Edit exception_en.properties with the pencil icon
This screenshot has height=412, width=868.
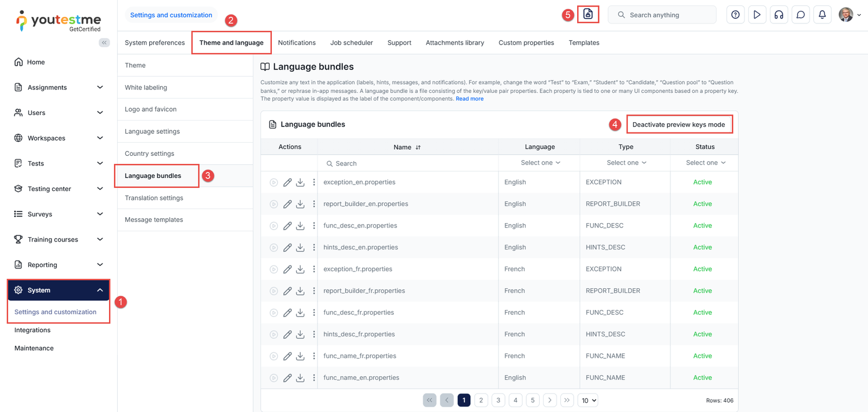tap(288, 182)
